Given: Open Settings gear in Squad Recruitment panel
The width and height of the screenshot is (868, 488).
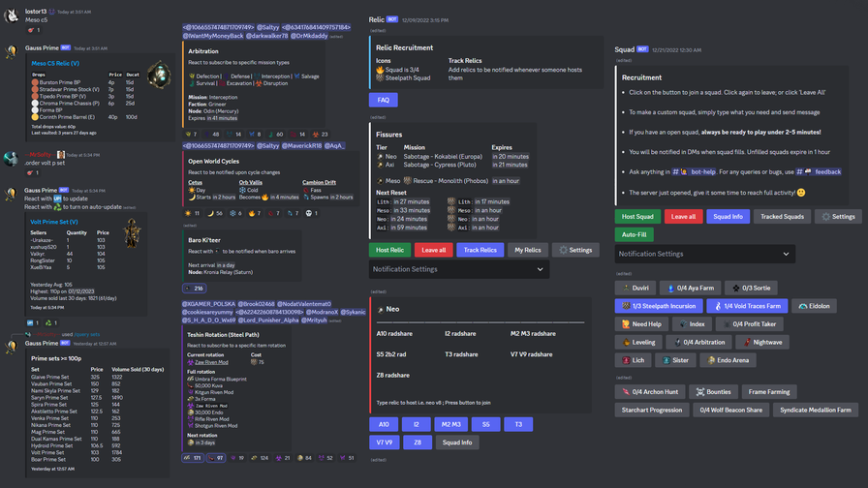Looking at the screenshot, I should [x=838, y=216].
